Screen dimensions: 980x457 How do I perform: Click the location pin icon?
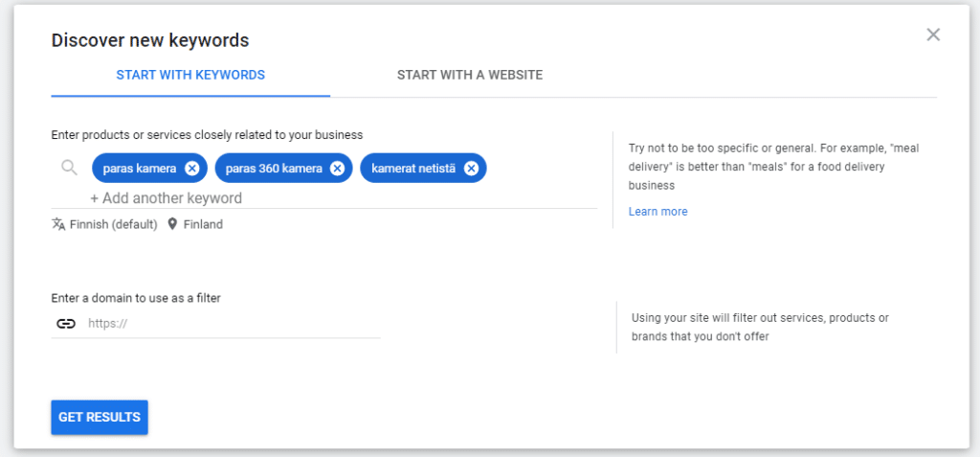coord(172,224)
